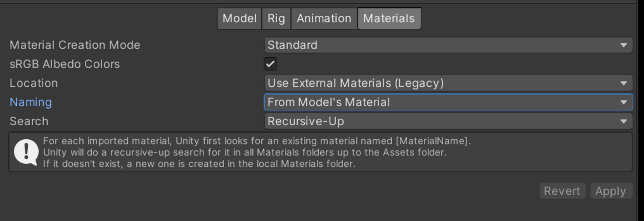Click the Location property label
Image resolution: width=644 pixels, height=221 pixels.
click(x=34, y=83)
